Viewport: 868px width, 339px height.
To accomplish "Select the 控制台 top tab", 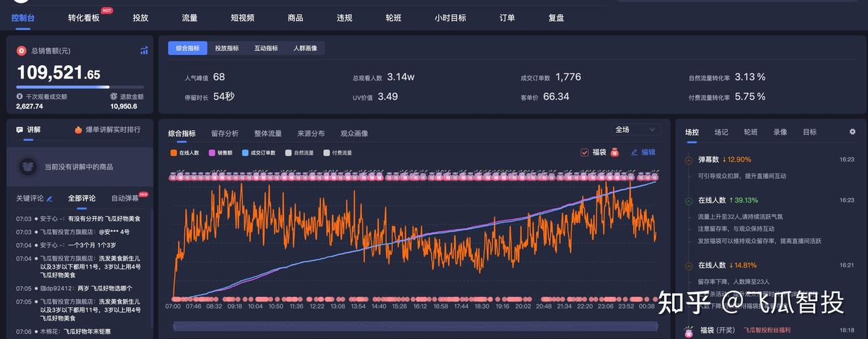I will [23, 18].
